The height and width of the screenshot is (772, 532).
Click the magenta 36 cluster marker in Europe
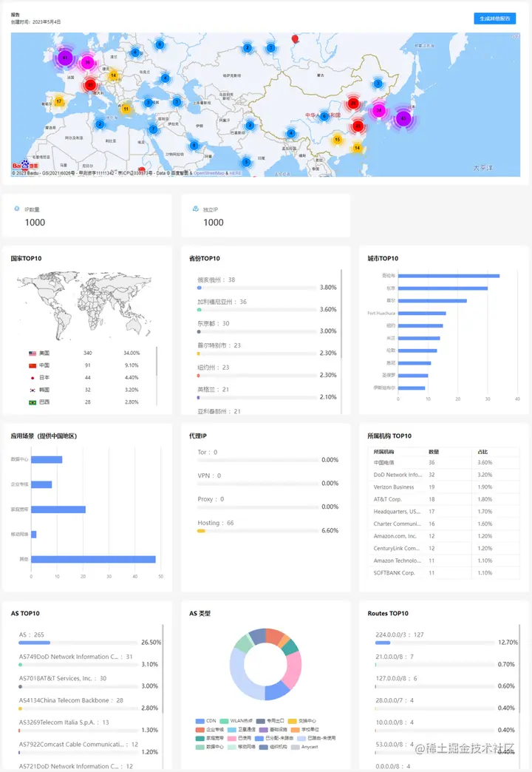pos(87,63)
